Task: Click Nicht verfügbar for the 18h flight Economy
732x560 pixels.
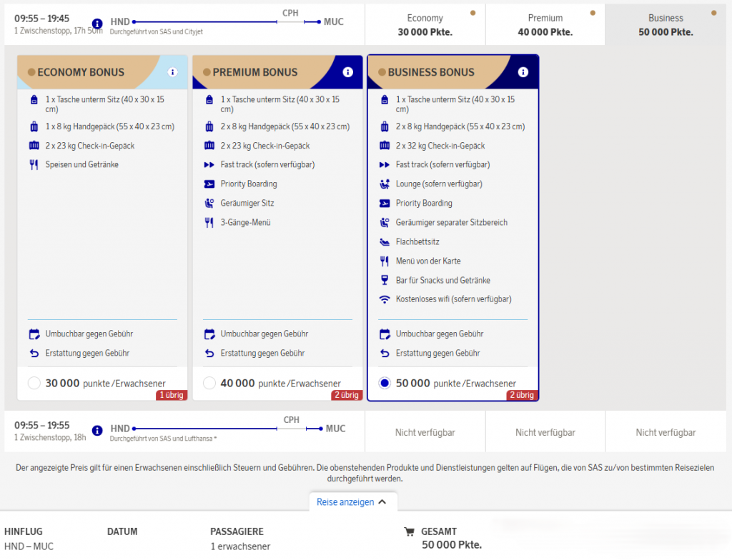Action: pos(425,431)
